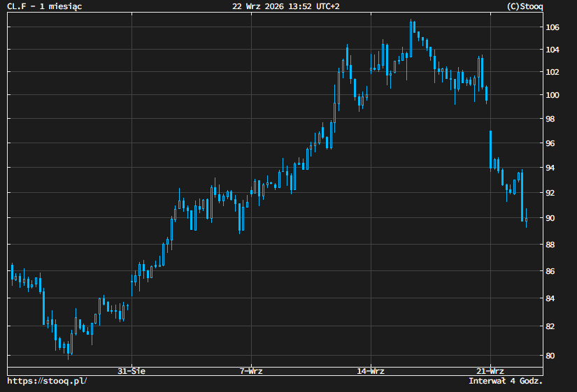Click the 92 price axis label
The image size is (577, 392).
(x=550, y=193)
